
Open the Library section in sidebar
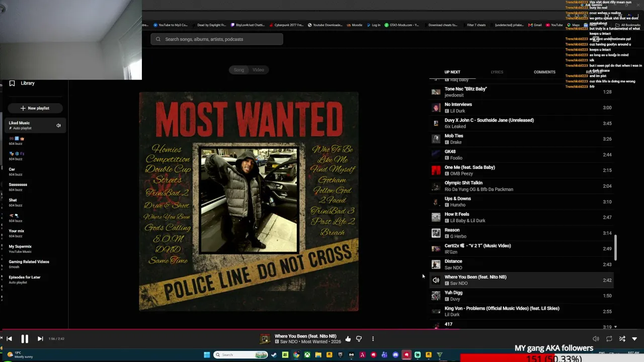click(x=22, y=83)
